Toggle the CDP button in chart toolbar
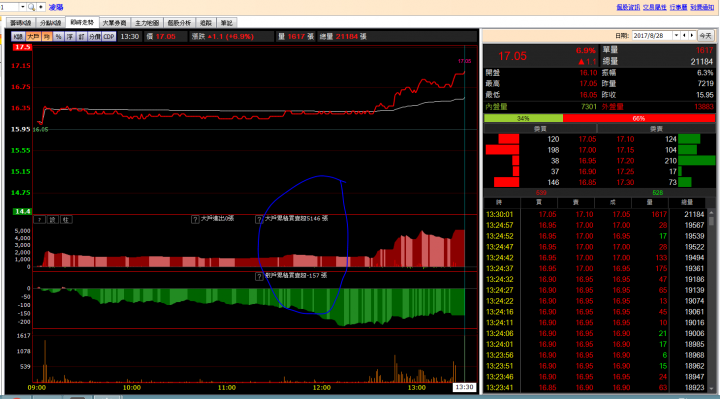Image resolution: width=720 pixels, height=399 pixels. [x=109, y=37]
